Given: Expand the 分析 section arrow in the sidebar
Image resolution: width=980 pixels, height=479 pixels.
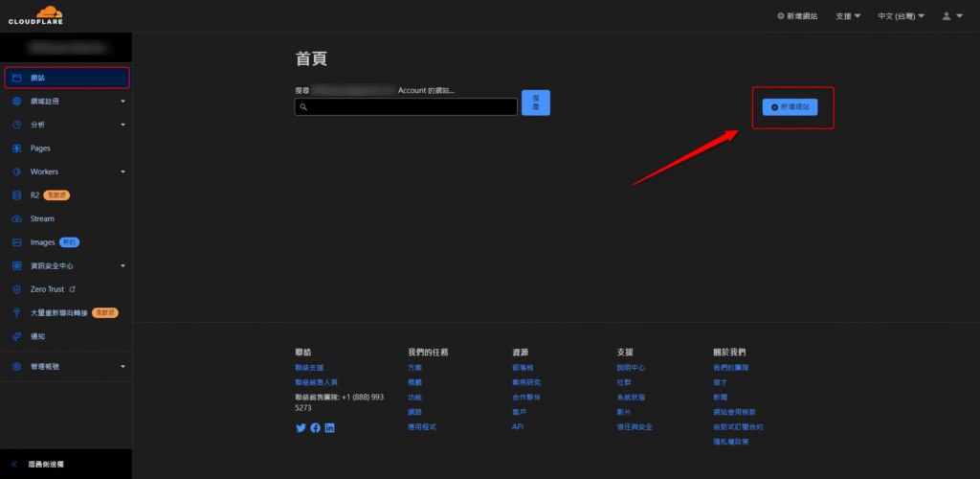Looking at the screenshot, I should (x=122, y=125).
